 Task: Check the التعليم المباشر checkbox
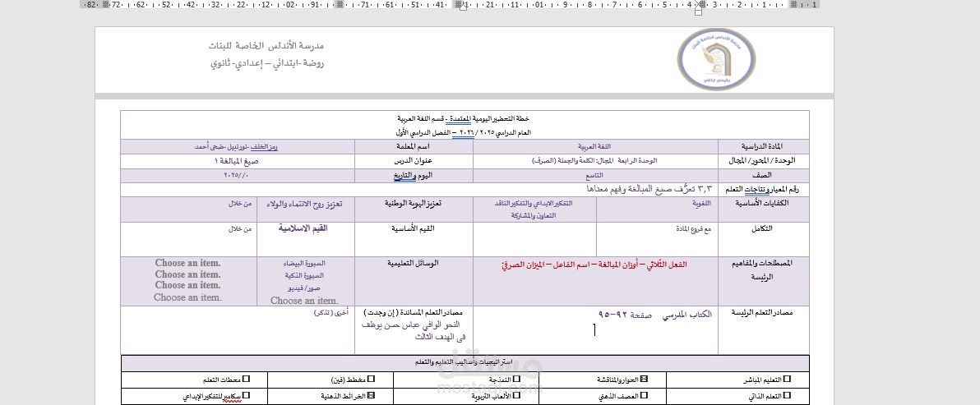pos(787,379)
